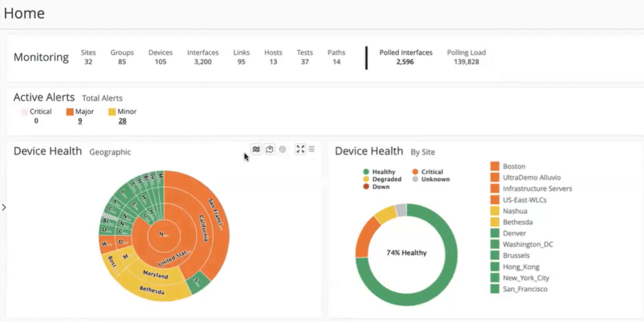
Task: Toggle the Degraded legend entry
Action: coord(382,179)
